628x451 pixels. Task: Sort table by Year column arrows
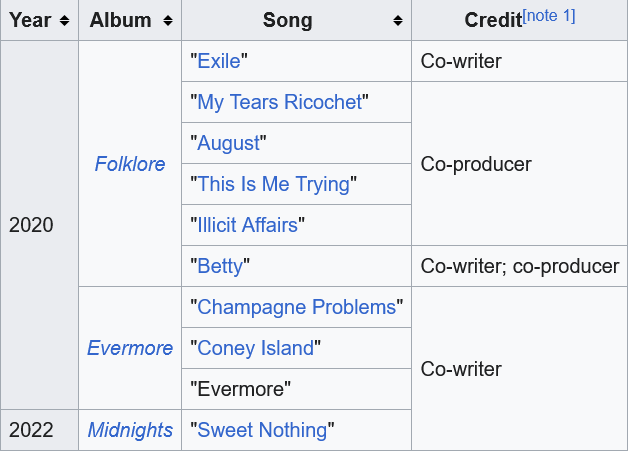pyautogui.click(x=65, y=21)
